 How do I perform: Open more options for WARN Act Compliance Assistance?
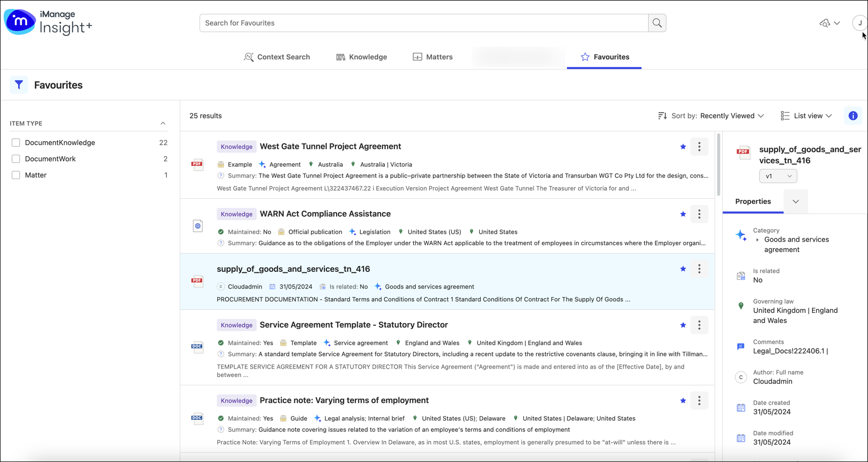coord(699,214)
